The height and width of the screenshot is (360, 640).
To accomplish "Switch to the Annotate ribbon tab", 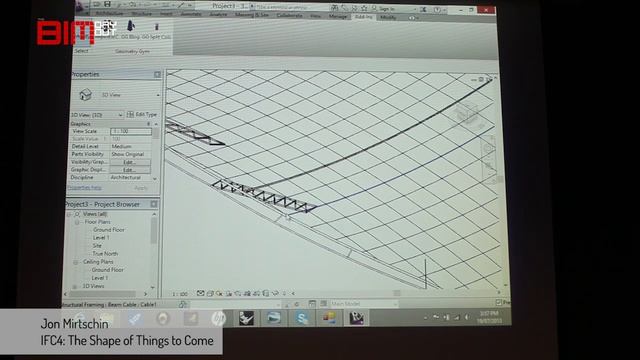I will coord(191,14).
